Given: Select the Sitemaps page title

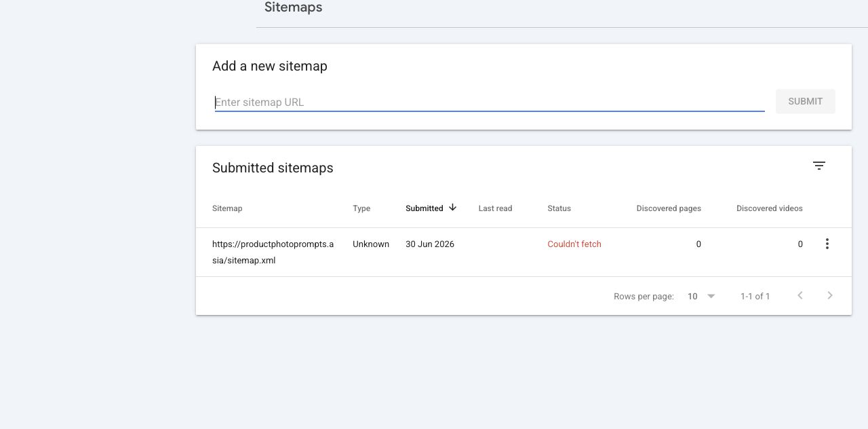Looking at the screenshot, I should (x=293, y=7).
